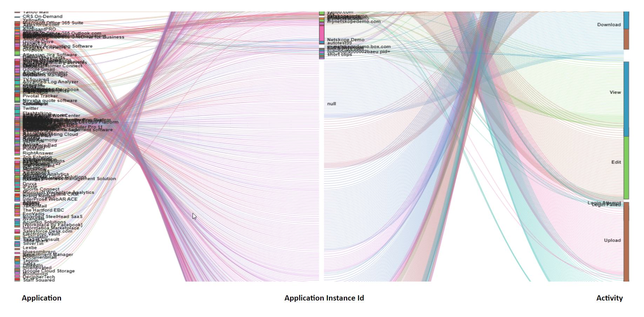Click the Application axis title

pos(41,298)
